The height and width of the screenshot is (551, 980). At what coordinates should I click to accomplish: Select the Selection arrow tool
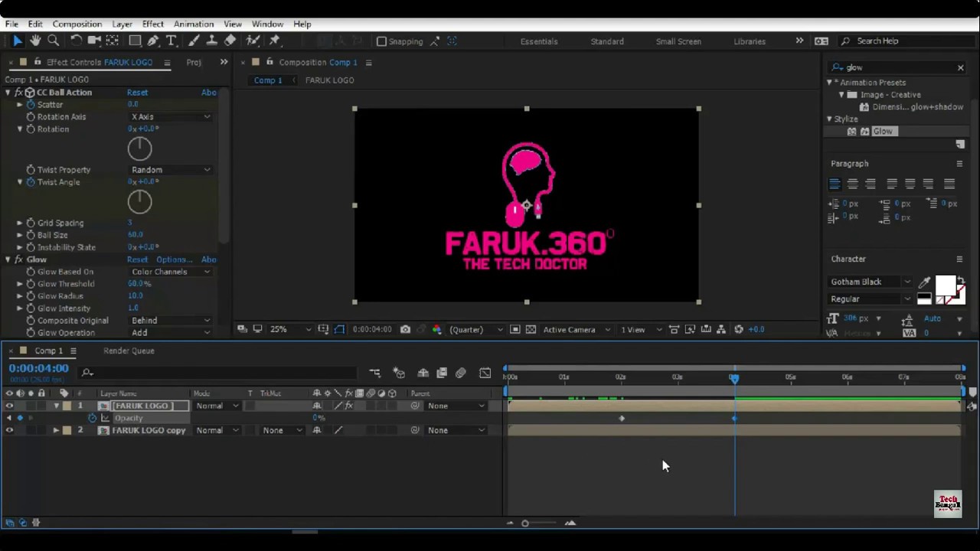click(x=18, y=41)
